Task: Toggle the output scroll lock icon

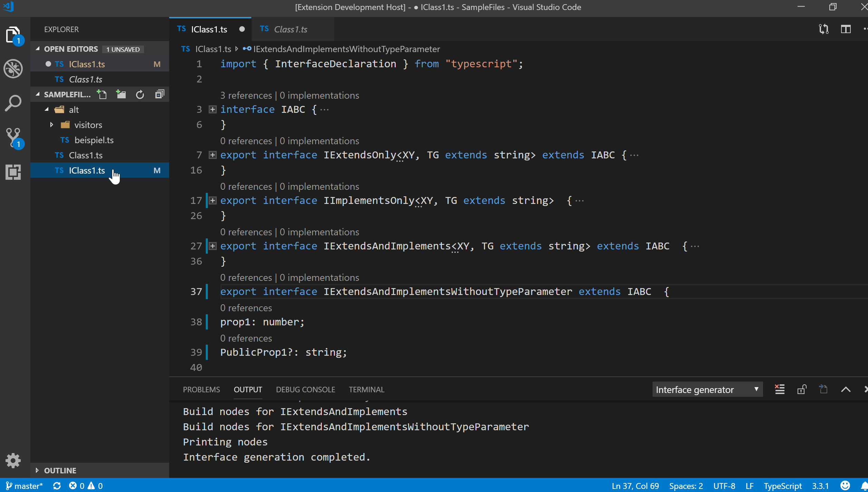Action: (x=801, y=390)
